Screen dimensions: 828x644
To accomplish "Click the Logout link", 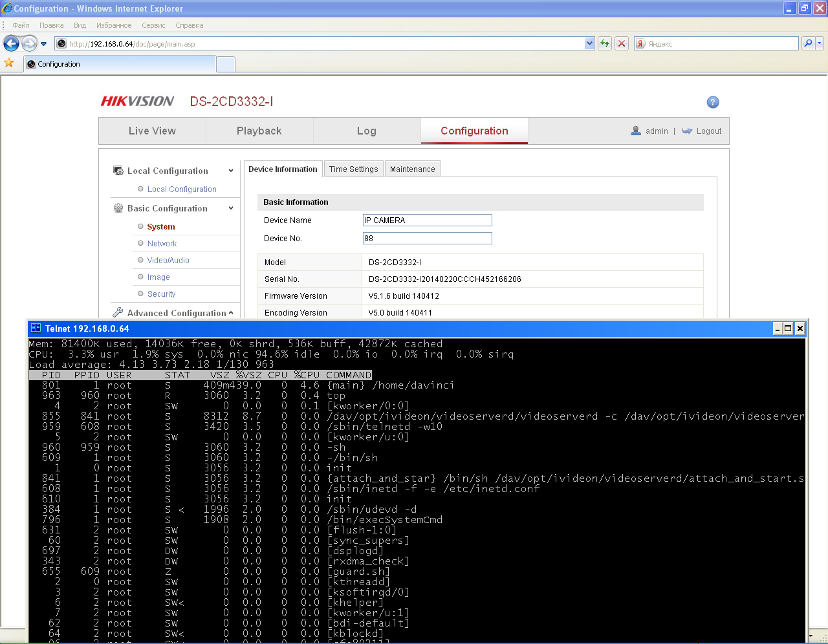I will coord(709,131).
